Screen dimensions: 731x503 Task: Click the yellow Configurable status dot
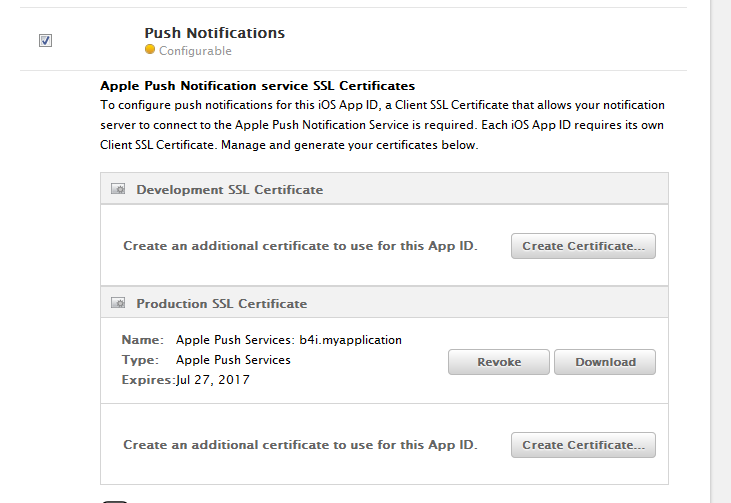150,50
